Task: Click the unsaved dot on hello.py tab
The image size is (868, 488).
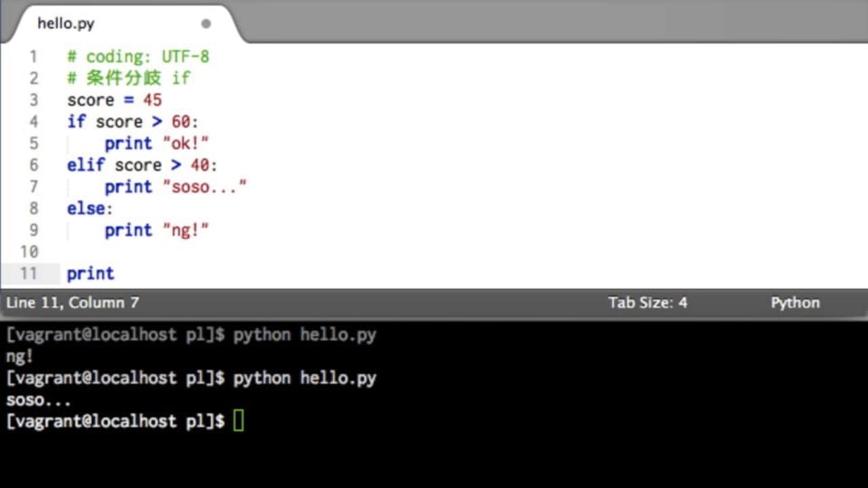Action: [206, 23]
